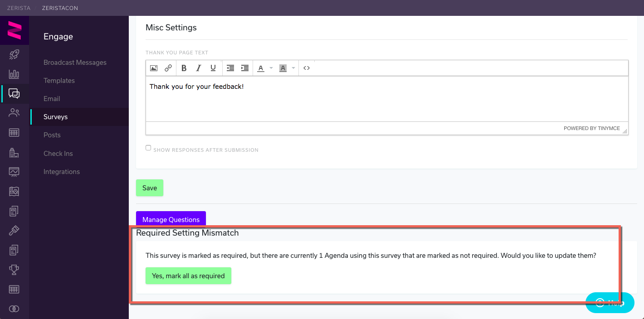This screenshot has height=319, width=644.
Task: Toggle bold formatting
Action: tap(184, 68)
